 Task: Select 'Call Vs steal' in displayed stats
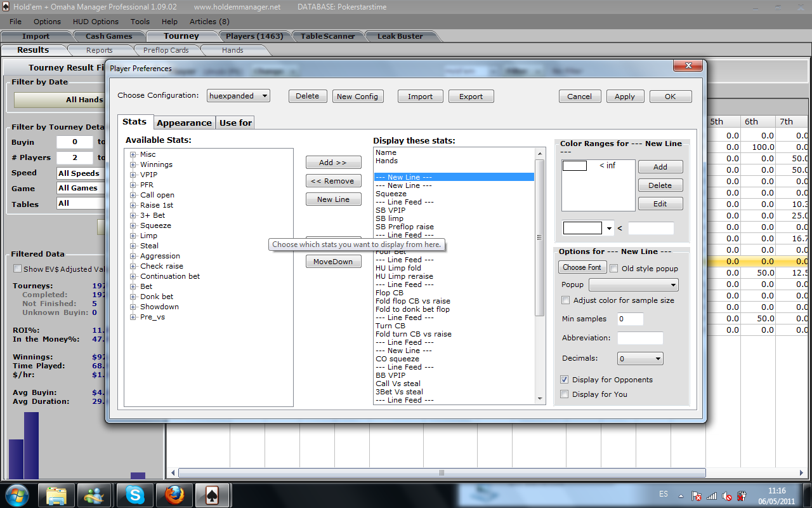click(398, 384)
